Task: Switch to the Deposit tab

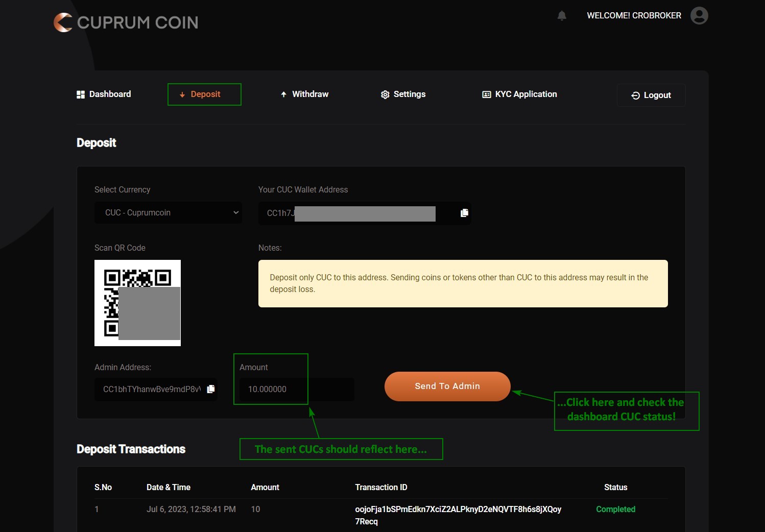Action: (204, 94)
